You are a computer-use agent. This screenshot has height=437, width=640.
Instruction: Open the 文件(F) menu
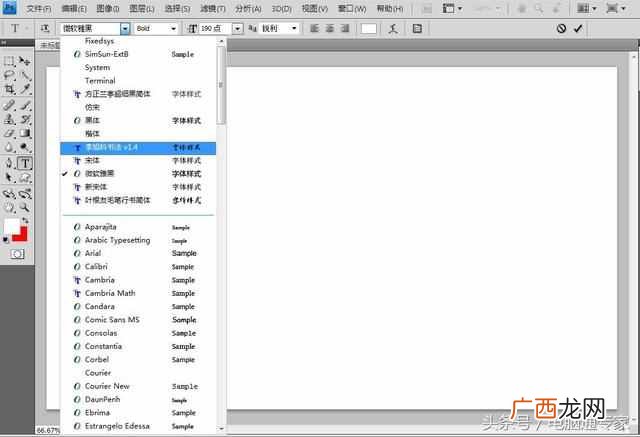point(39,9)
